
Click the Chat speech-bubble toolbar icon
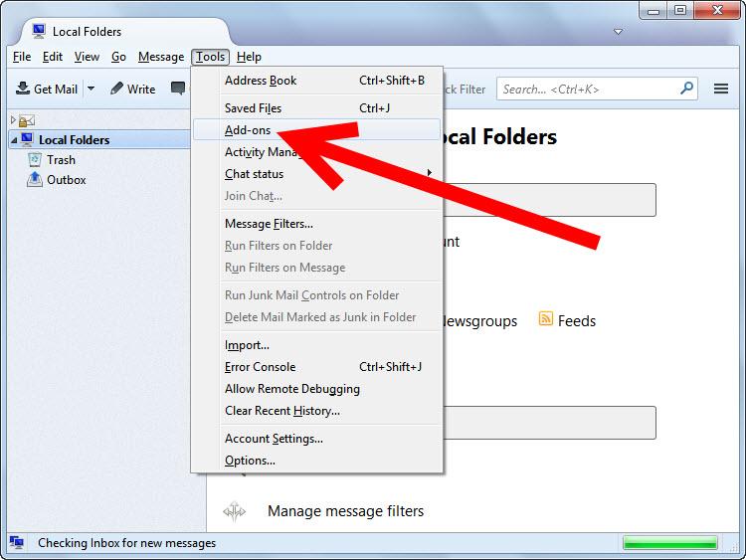178,89
